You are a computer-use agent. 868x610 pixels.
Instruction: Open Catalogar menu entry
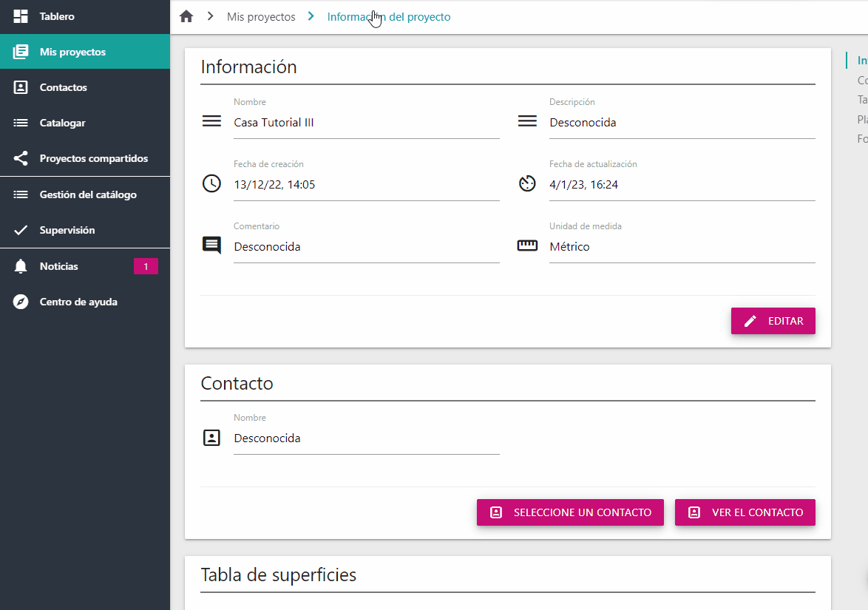pyautogui.click(x=85, y=123)
